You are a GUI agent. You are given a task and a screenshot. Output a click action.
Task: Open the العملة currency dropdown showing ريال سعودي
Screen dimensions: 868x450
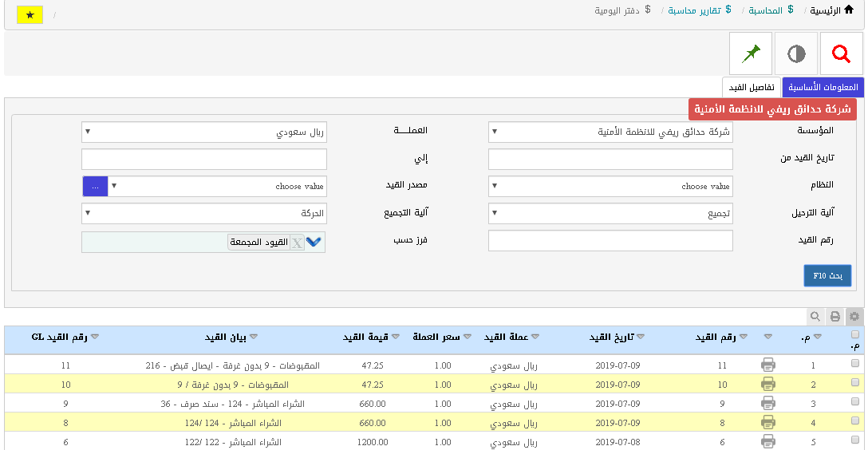(x=204, y=132)
